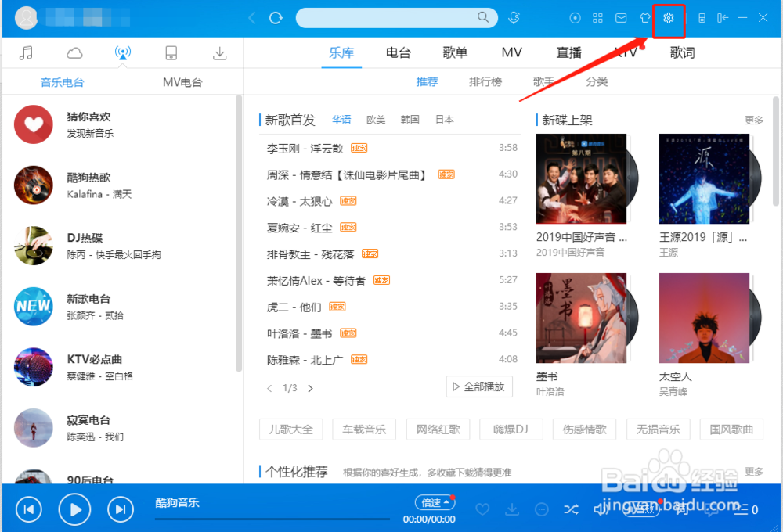Click the 伤感情歌 tag button
783x532 pixels.
584,430
